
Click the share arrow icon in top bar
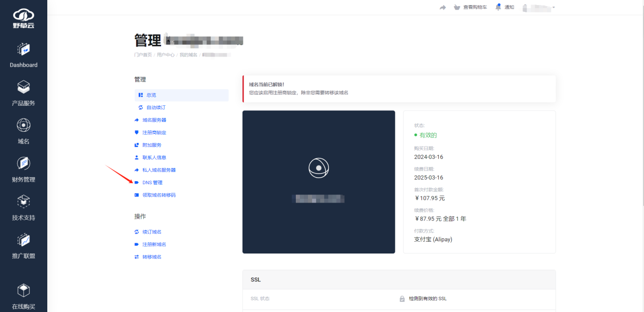pos(443,8)
